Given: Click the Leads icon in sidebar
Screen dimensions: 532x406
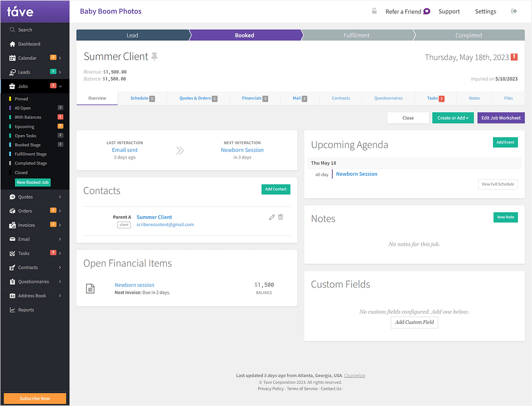Looking at the screenshot, I should 12,72.
